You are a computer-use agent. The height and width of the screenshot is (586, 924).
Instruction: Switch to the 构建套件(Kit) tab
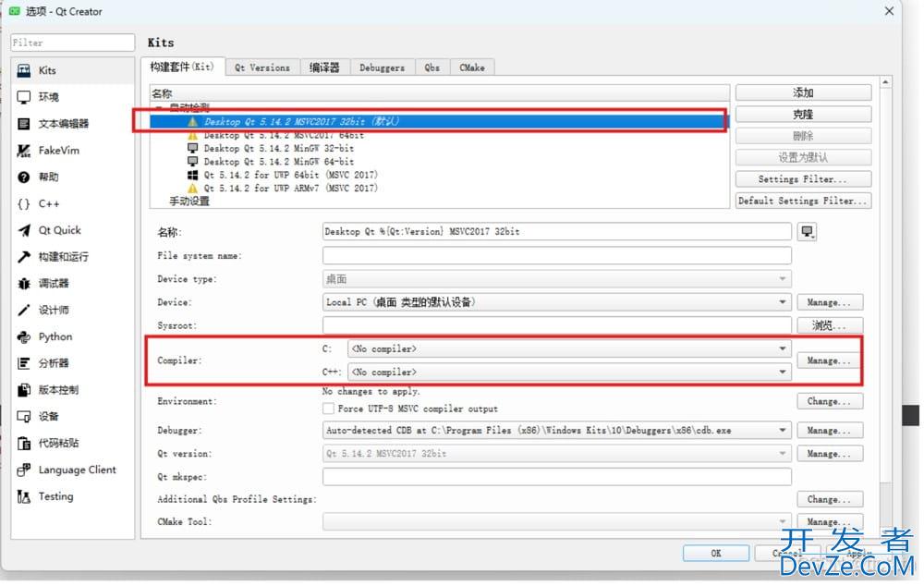[183, 67]
